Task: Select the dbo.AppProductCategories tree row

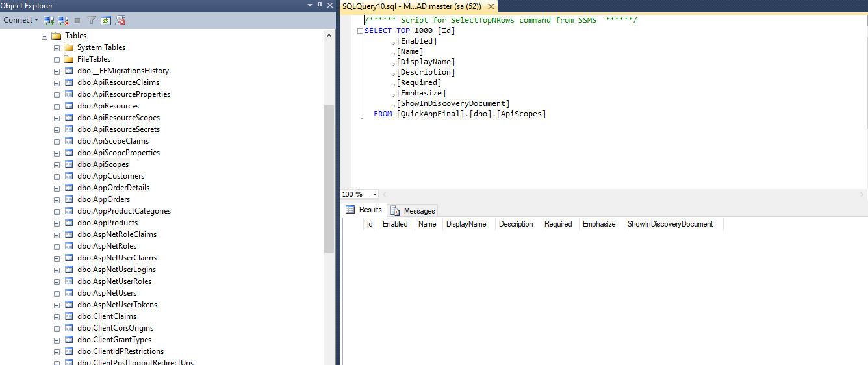Action: (x=124, y=211)
